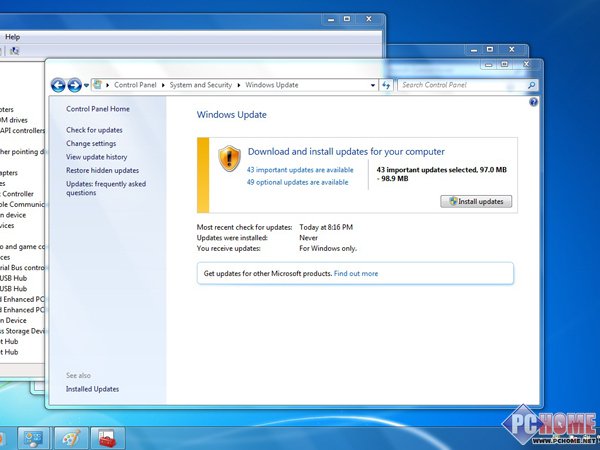Close the rear Device Manager window
Image resolution: width=600 pixels, height=450 pixels.
[369, 19]
